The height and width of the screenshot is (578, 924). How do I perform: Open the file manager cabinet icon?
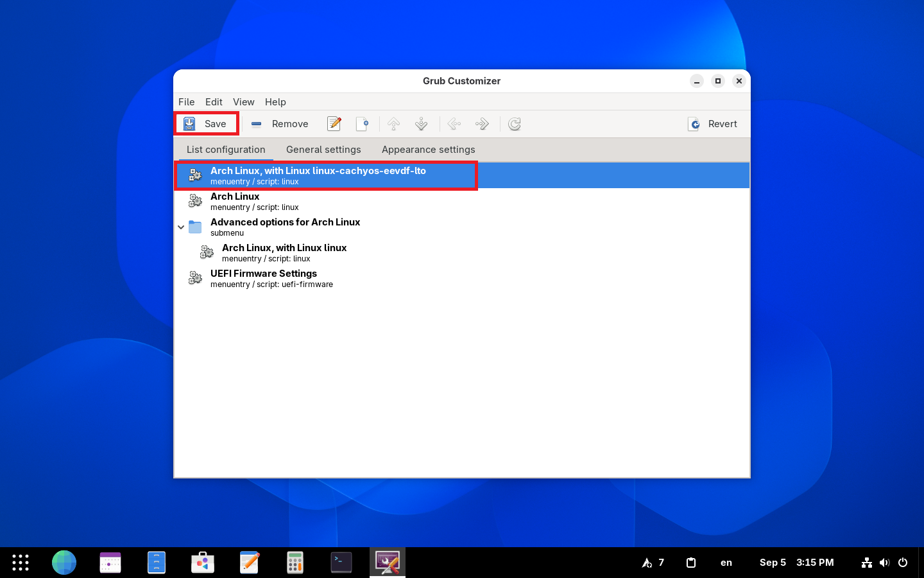click(x=157, y=563)
